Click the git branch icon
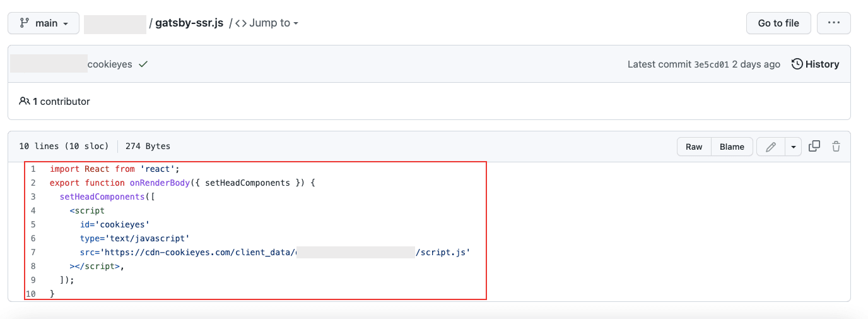The height and width of the screenshot is (319, 868). pyautogui.click(x=25, y=23)
